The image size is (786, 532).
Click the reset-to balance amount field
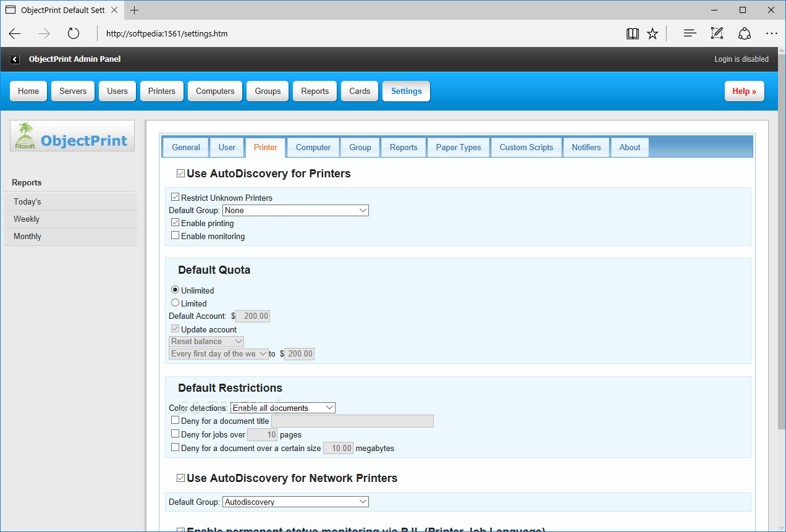click(x=299, y=354)
